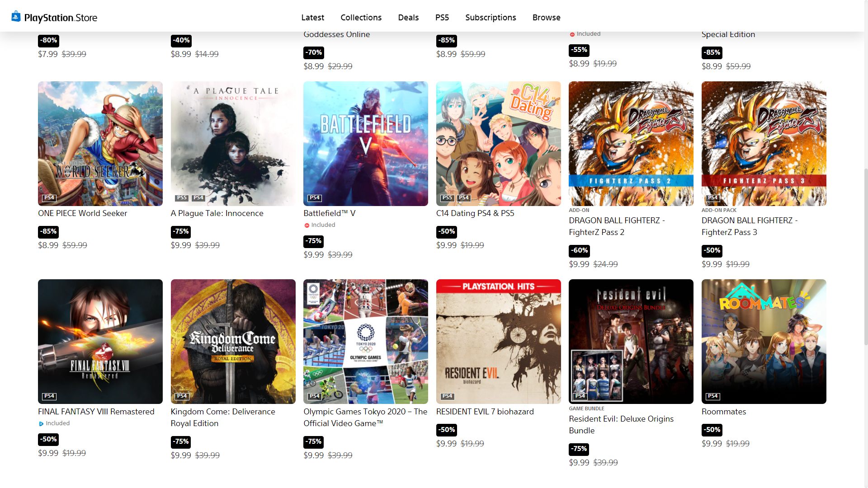
Task: Open the Collections menu
Action: tap(361, 17)
